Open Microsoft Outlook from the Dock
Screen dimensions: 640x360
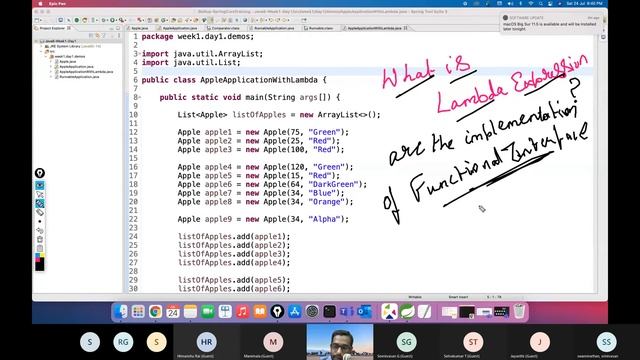pyautogui.click(x=364, y=312)
